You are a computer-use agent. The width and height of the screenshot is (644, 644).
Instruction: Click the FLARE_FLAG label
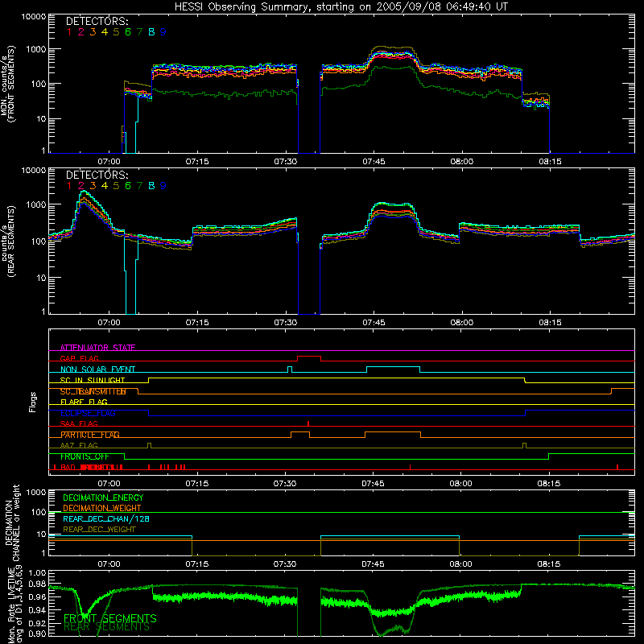click(84, 402)
